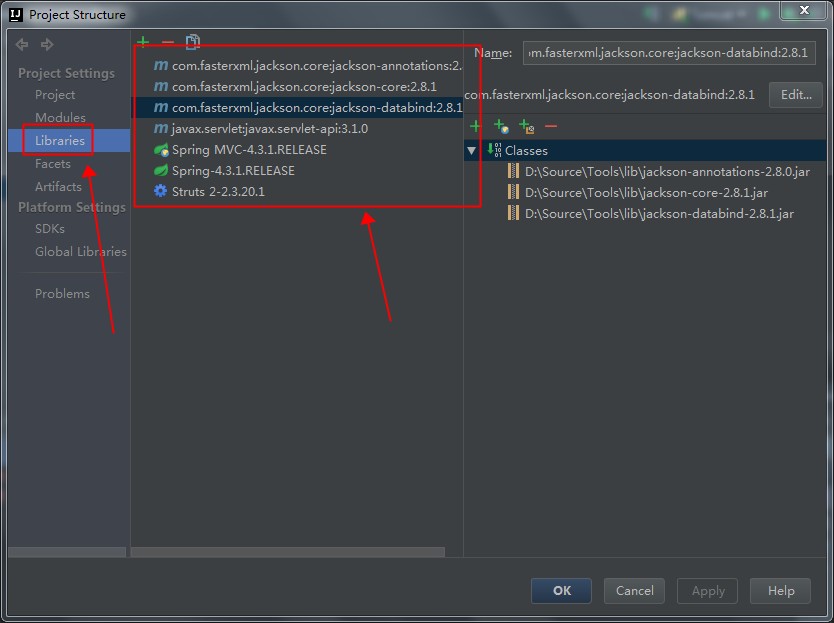Click the library Name input field
Viewport: 834px width, 623px height.
tap(669, 53)
